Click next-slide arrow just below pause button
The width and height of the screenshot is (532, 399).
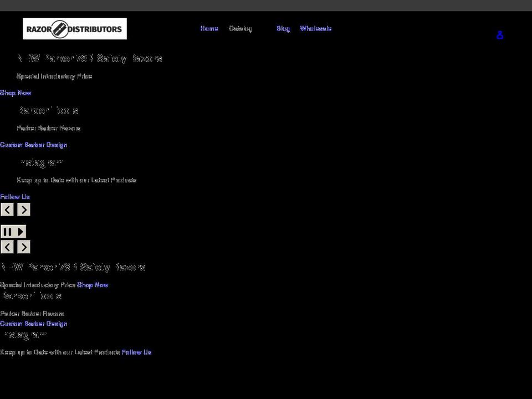click(x=24, y=247)
